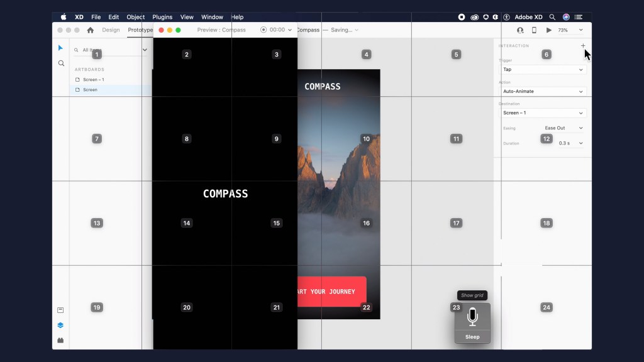
Task: Open the Libraries panel icon
Action: pyautogui.click(x=61, y=310)
